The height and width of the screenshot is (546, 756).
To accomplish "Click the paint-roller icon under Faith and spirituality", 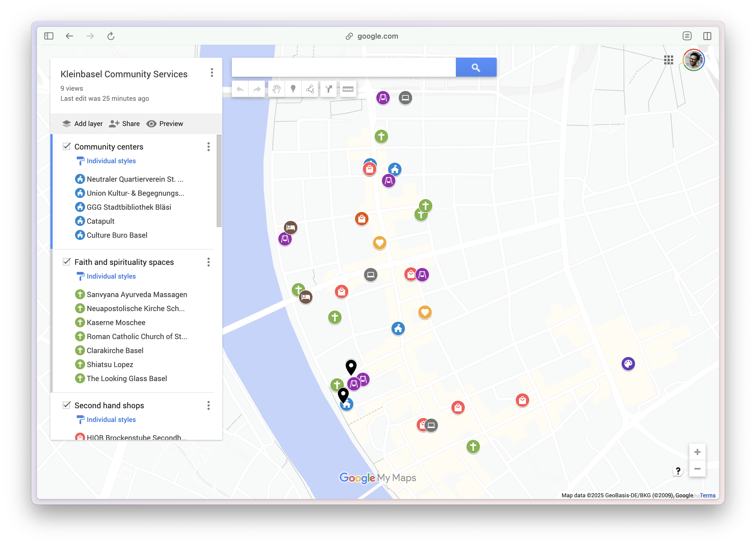I will pos(80,276).
